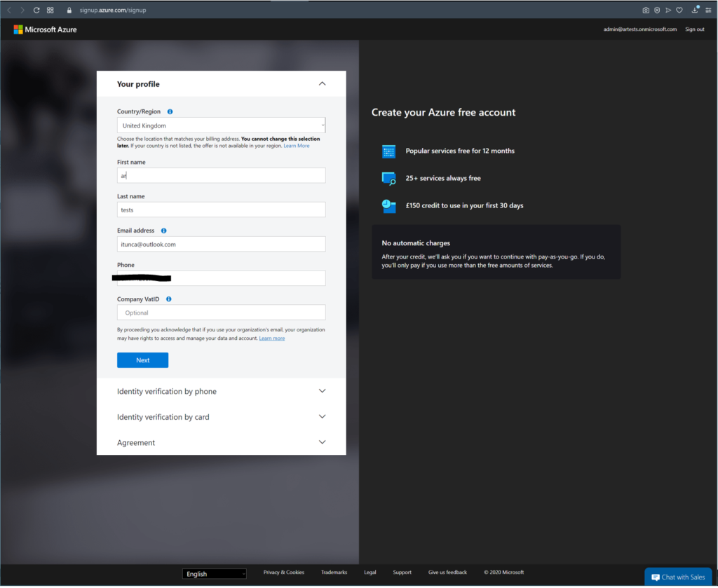The width and height of the screenshot is (718, 588).
Task: Click the browser reload page icon
Action: click(36, 11)
